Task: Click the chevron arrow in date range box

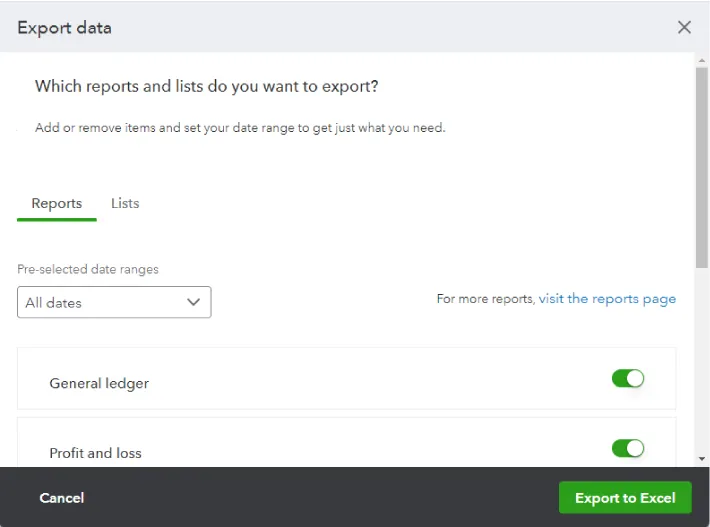Action: (x=194, y=302)
